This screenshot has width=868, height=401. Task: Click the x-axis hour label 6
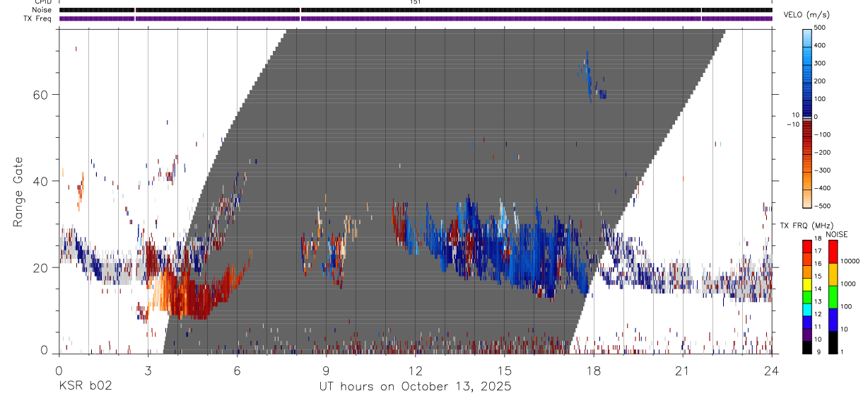point(237,370)
